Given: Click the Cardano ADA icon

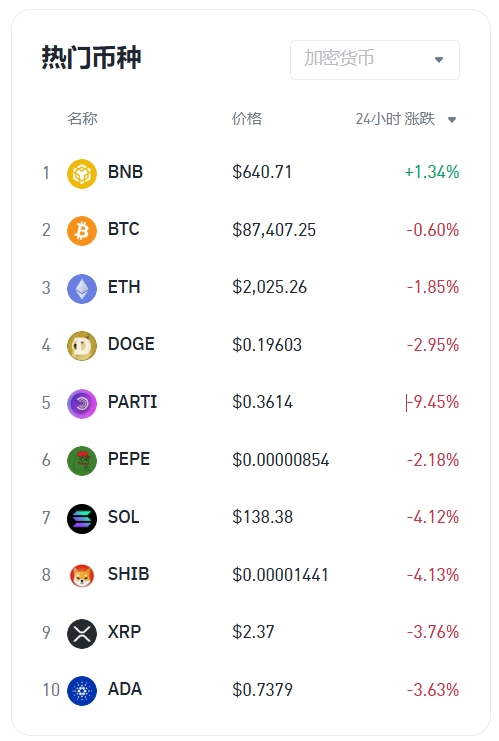Looking at the screenshot, I should coord(82,690).
